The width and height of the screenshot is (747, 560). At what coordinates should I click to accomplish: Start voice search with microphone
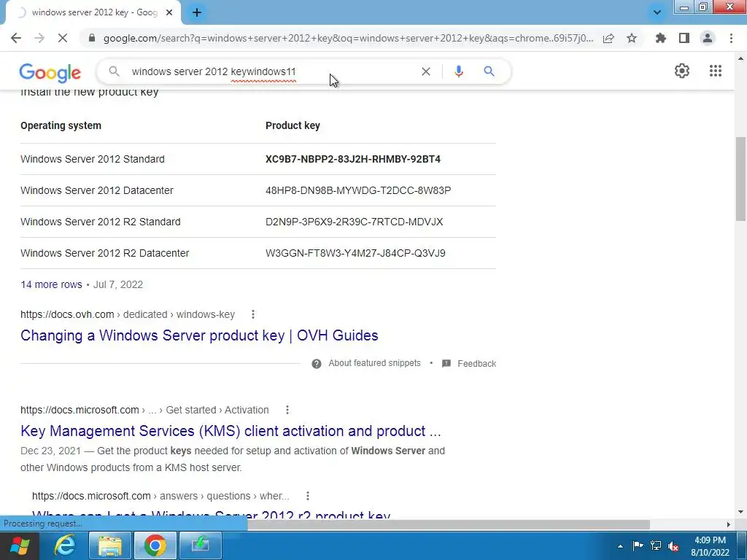[x=458, y=71]
